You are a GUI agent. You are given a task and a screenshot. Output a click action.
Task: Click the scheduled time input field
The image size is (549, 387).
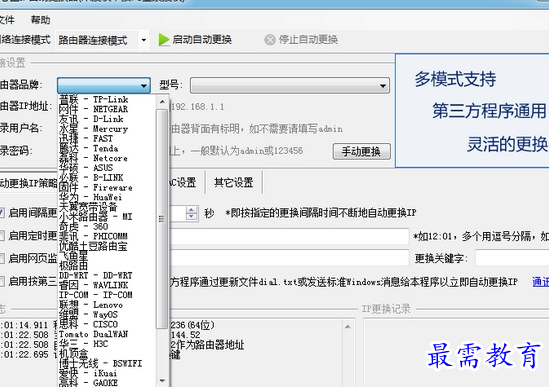pos(289,236)
